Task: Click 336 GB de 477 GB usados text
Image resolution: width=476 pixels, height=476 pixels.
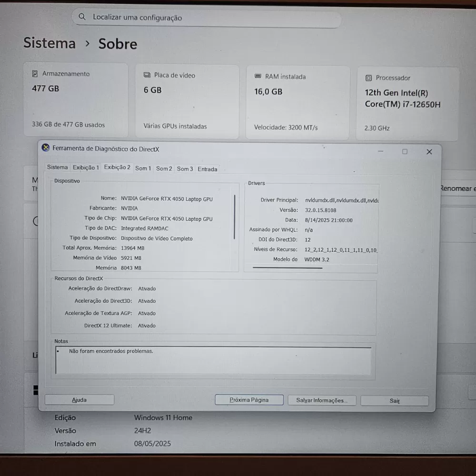Action: point(68,124)
